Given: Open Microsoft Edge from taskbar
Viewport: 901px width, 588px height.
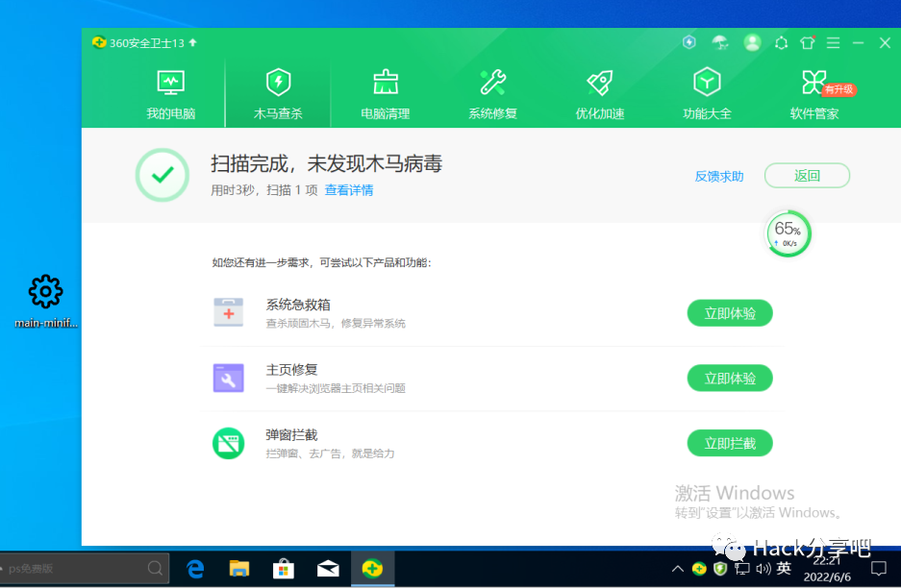Looking at the screenshot, I should (195, 569).
